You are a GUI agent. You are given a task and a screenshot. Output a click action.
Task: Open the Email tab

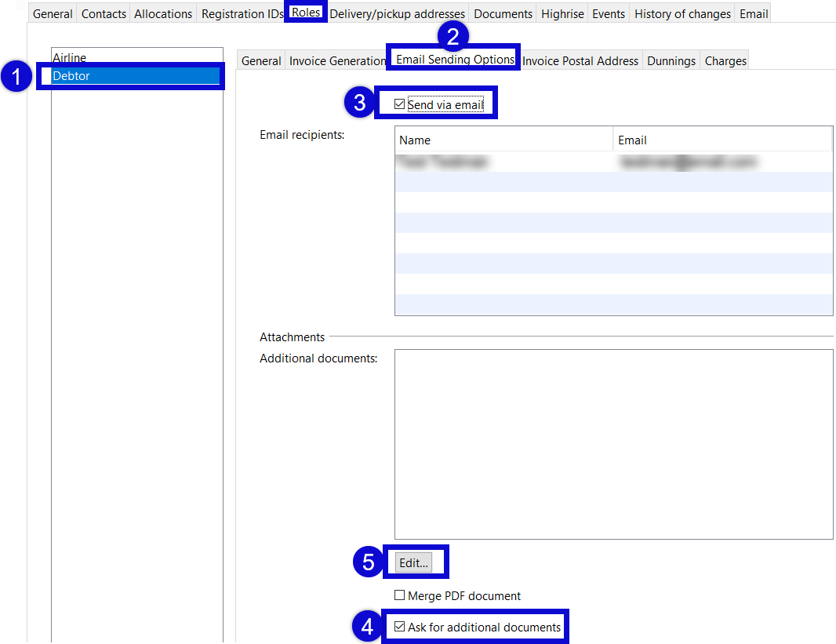[752, 13]
